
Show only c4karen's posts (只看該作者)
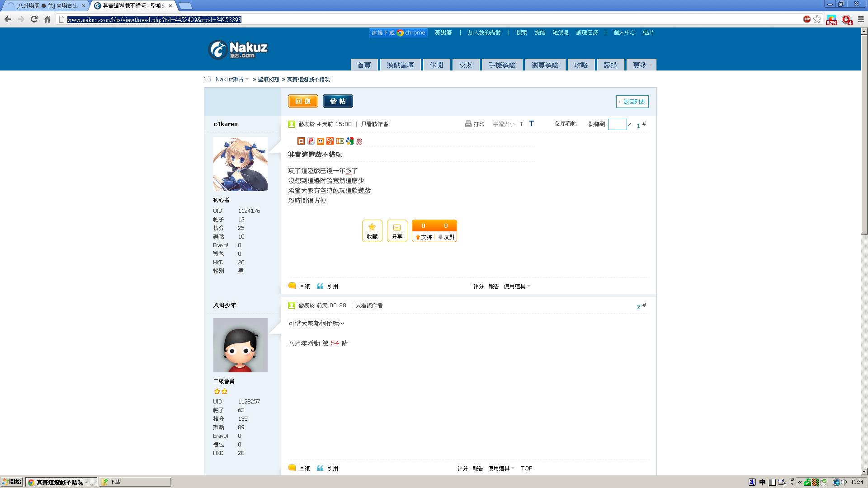pyautogui.click(x=374, y=124)
